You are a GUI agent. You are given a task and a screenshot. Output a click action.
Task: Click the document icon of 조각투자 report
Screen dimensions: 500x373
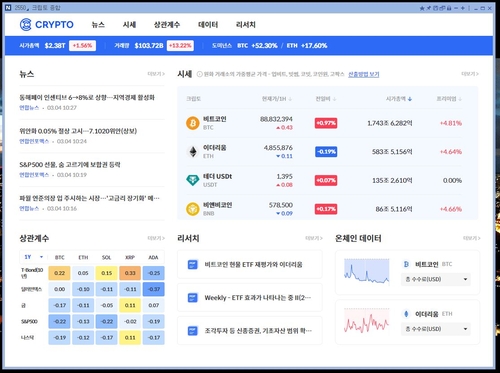193,331
